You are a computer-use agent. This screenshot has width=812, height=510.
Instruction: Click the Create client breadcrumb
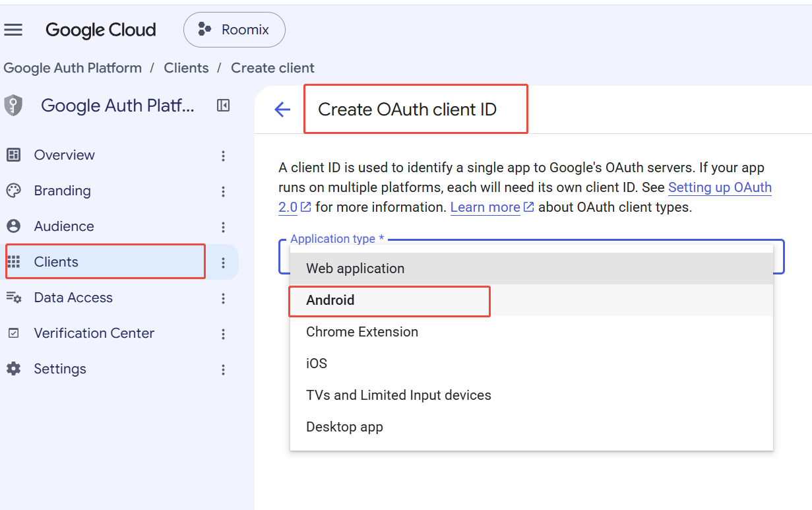(272, 68)
